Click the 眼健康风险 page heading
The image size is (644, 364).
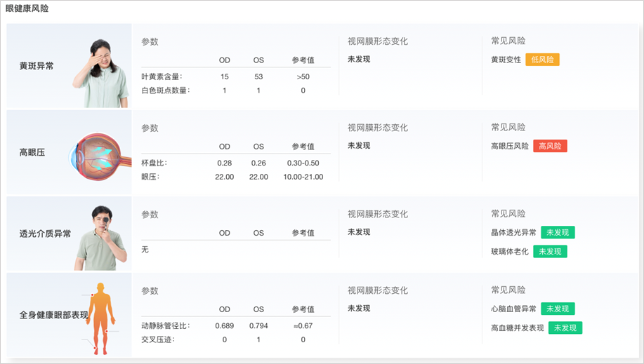click(27, 8)
